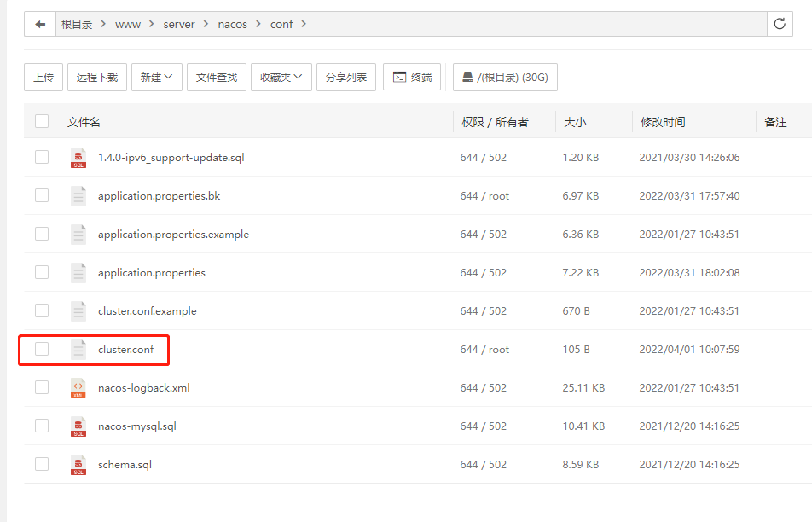Screen dimensions: 812x522
Task: Navigate to www folder in breadcrumb
Action: click(128, 25)
